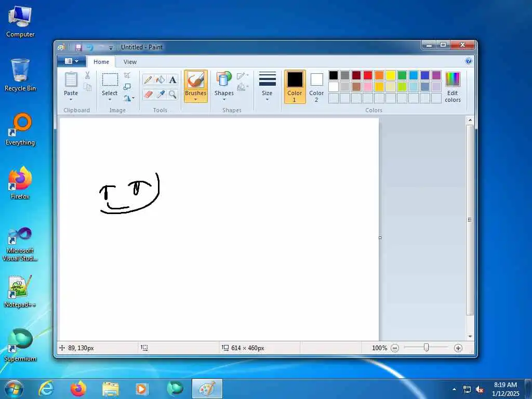Switch to the Home ribbon tab
Screen dimensions: 532x399
pos(101,62)
